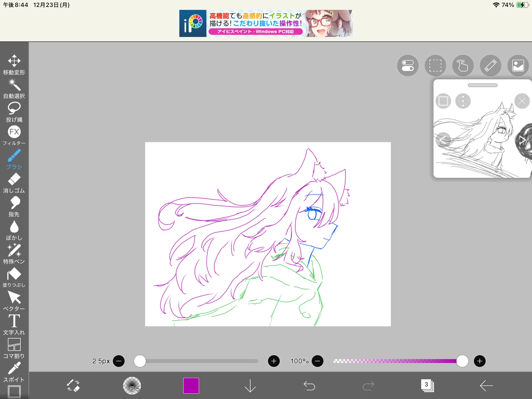Image resolution: width=532 pixels, height=399 pixels.
Task: Open the selection area tool
Action: tap(435, 65)
